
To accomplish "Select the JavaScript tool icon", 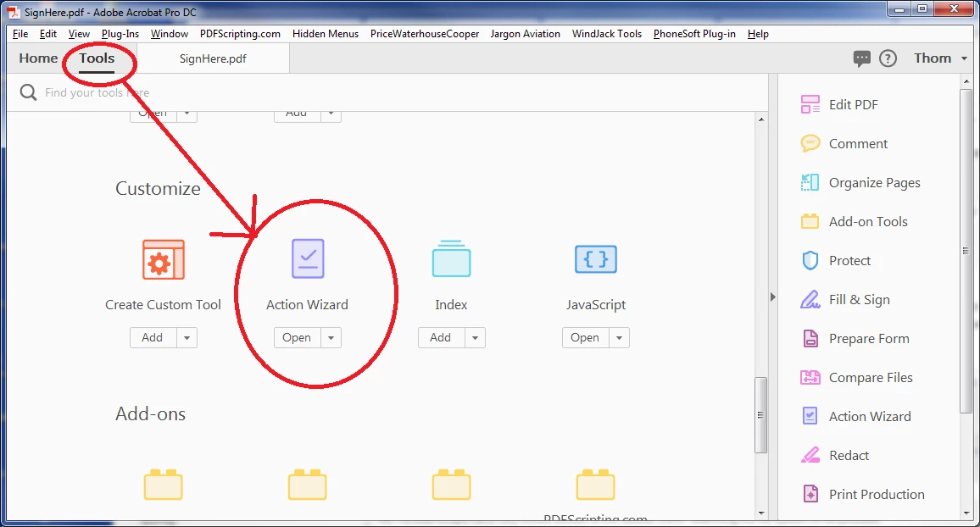I will click(x=596, y=259).
